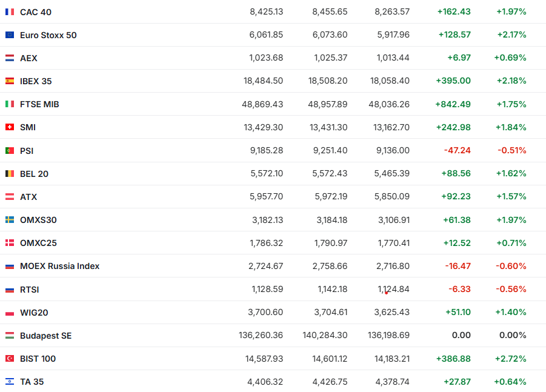This screenshot has width=546, height=392.
Task: Click the EU flag next to Euro Stoxx 50
Action: (10, 35)
